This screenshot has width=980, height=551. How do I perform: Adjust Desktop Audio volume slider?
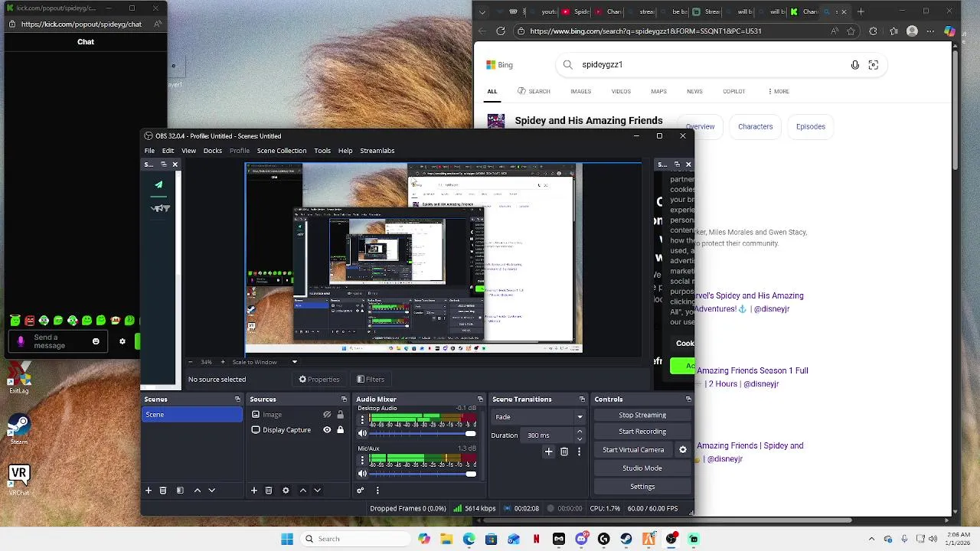tap(423, 434)
